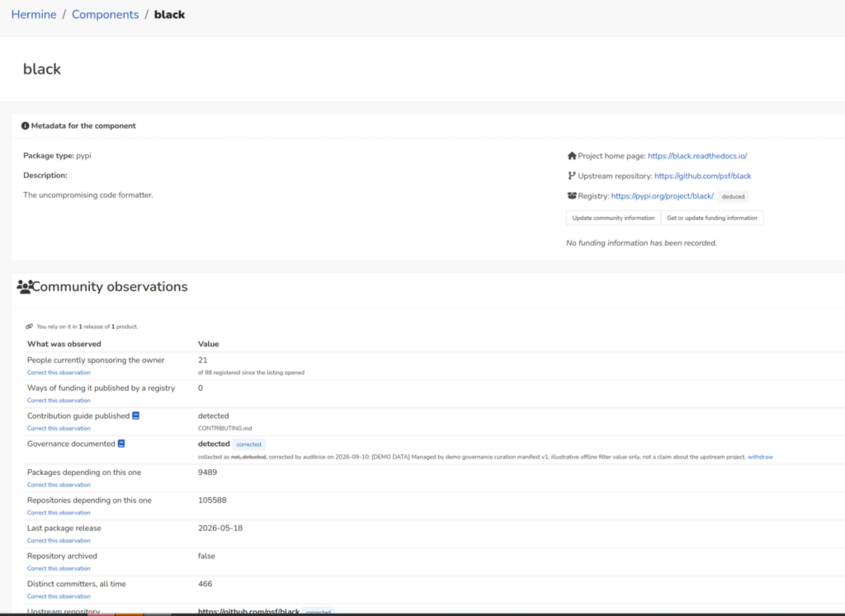Select sponsors value 21
The height and width of the screenshot is (616, 845).
coord(203,360)
